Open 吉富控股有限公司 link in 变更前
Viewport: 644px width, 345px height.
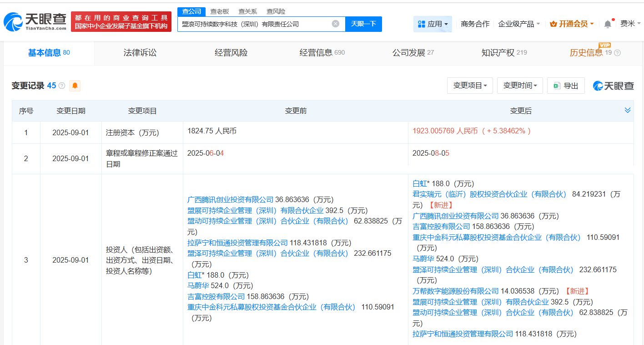[x=216, y=297]
